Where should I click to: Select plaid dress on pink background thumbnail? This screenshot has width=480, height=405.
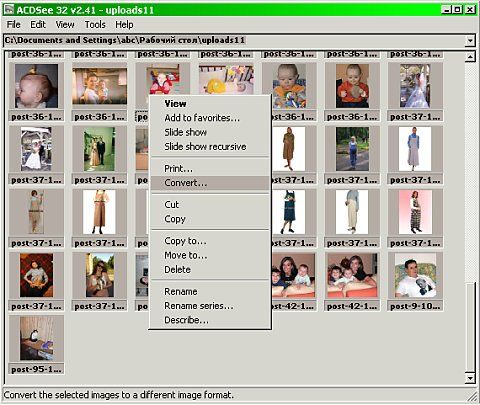pyautogui.click(x=415, y=212)
